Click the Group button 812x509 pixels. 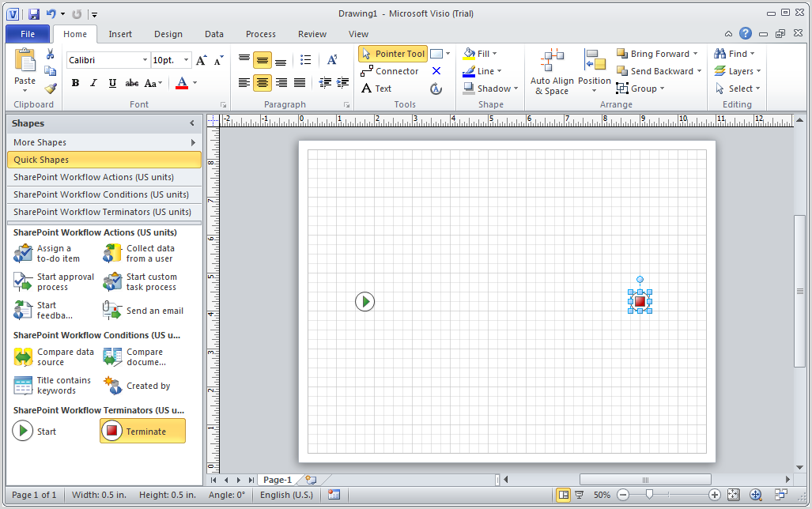tap(640, 89)
